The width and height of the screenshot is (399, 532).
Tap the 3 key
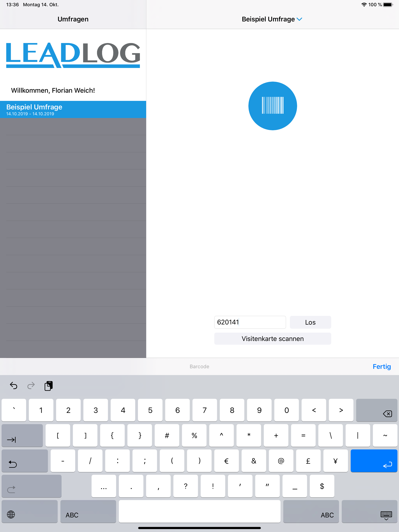pyautogui.click(x=95, y=410)
